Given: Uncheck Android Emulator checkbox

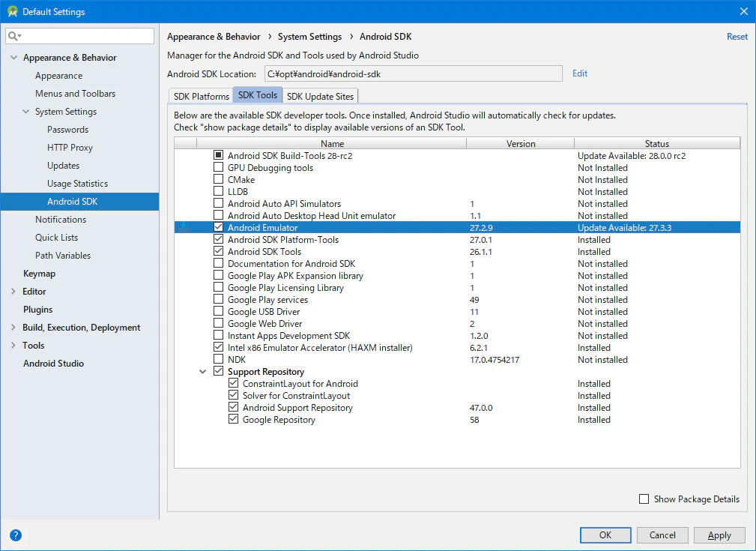Looking at the screenshot, I should click(x=219, y=226).
